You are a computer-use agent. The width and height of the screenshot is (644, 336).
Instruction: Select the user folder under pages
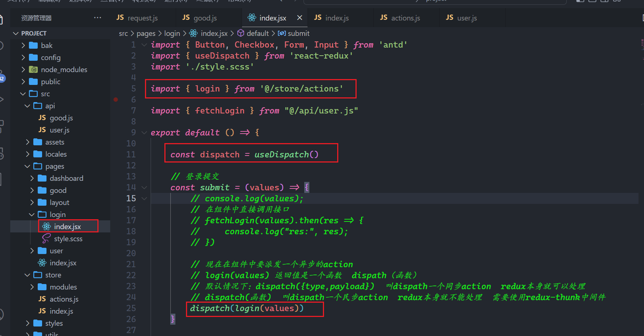[x=60, y=251]
